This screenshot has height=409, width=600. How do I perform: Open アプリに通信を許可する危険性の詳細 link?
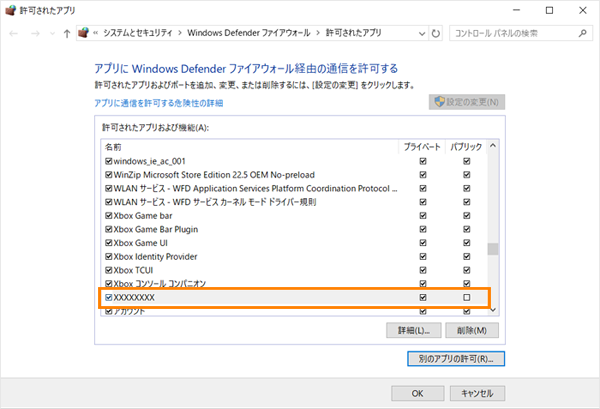(159, 103)
